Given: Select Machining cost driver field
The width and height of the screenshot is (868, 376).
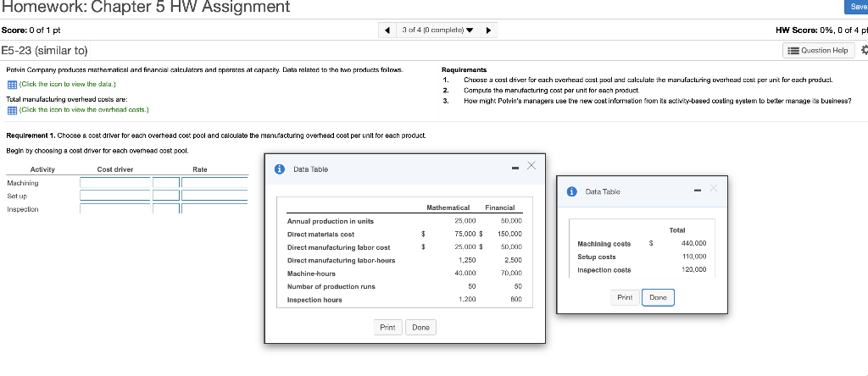Looking at the screenshot, I should pyautogui.click(x=115, y=182).
